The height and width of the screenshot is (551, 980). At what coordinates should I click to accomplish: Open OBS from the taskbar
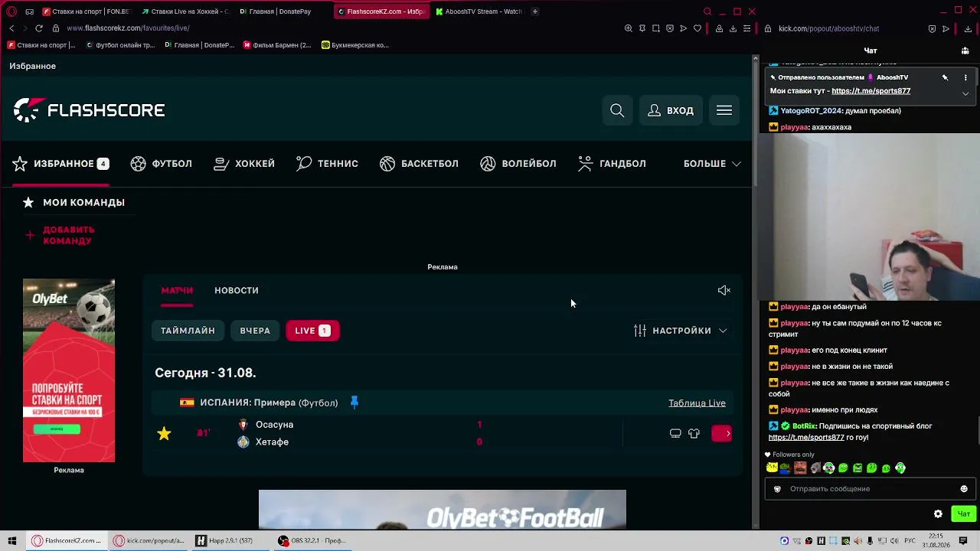[313, 540]
